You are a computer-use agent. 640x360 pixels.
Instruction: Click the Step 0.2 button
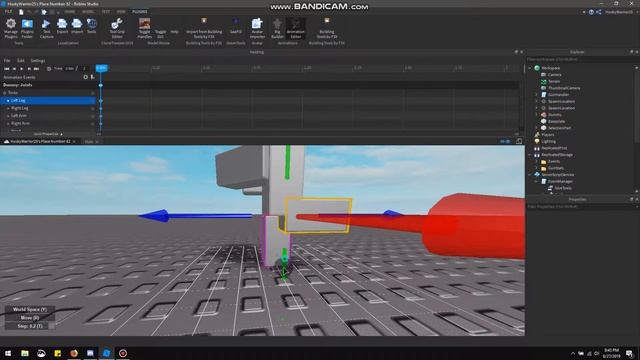click(30, 326)
